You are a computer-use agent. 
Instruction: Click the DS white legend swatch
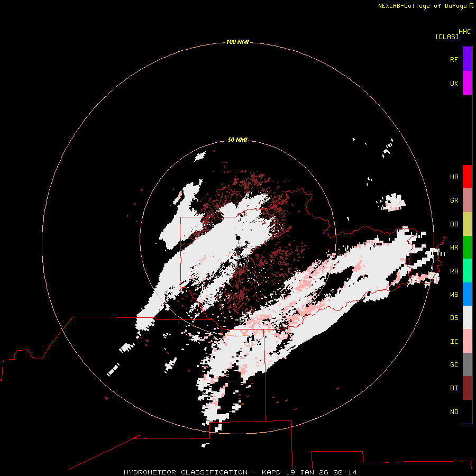[x=467, y=317]
